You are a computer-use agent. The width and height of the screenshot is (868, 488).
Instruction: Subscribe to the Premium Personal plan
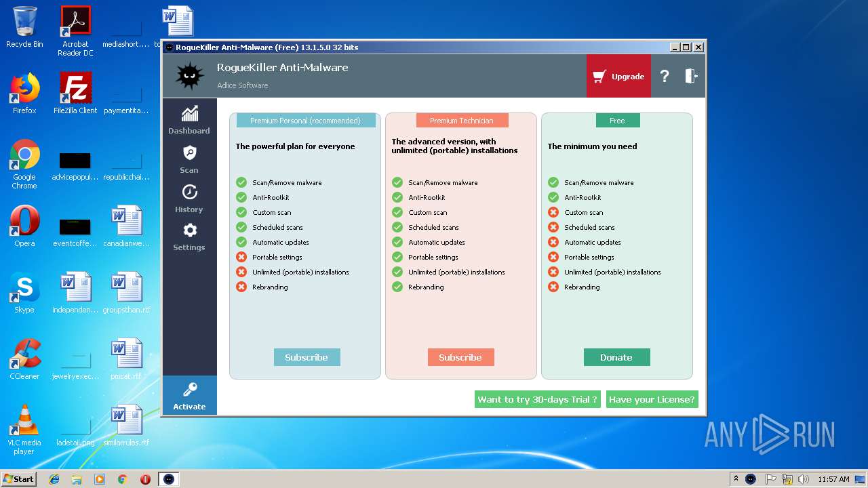coord(307,357)
